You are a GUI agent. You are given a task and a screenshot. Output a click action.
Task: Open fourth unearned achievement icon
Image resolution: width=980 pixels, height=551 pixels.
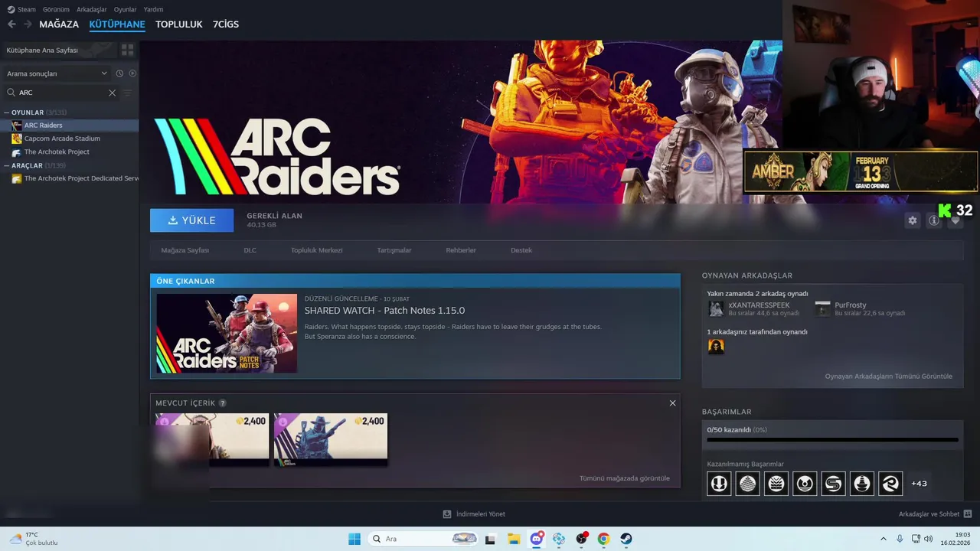click(x=805, y=484)
